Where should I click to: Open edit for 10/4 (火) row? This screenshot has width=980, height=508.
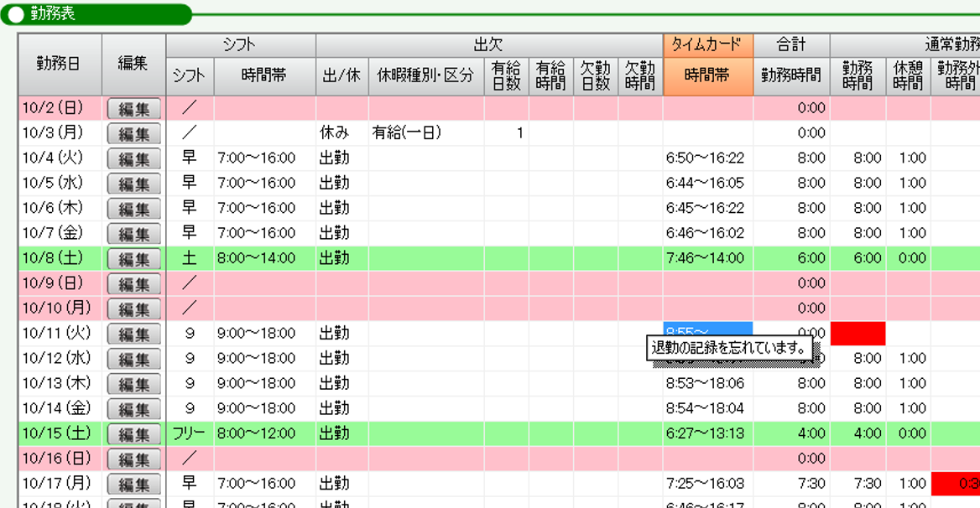point(133,158)
